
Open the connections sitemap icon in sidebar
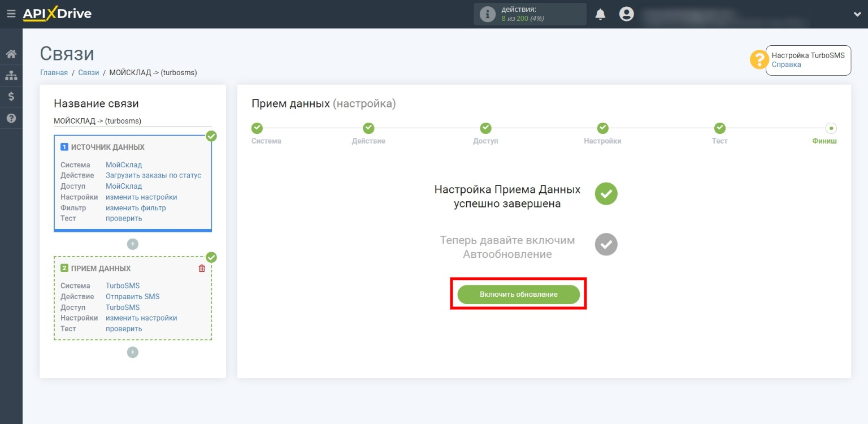pyautogui.click(x=11, y=75)
